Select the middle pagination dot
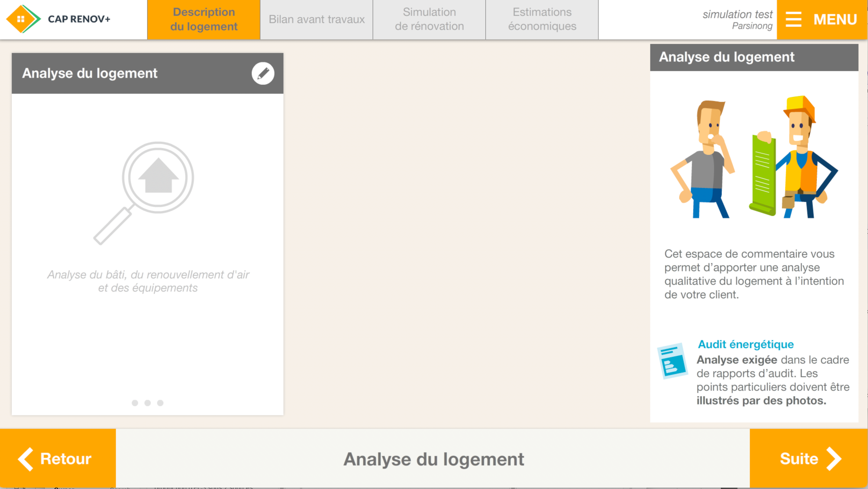The height and width of the screenshot is (489, 868). (x=148, y=403)
